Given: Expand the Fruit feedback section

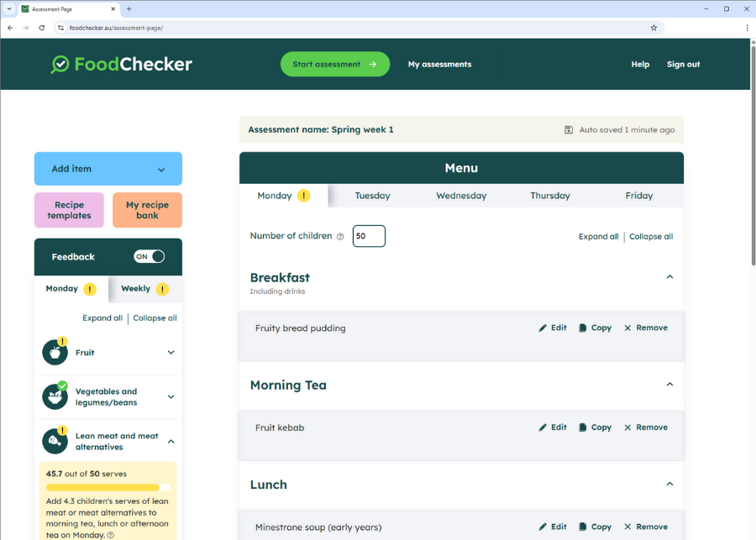Looking at the screenshot, I should 171,353.
